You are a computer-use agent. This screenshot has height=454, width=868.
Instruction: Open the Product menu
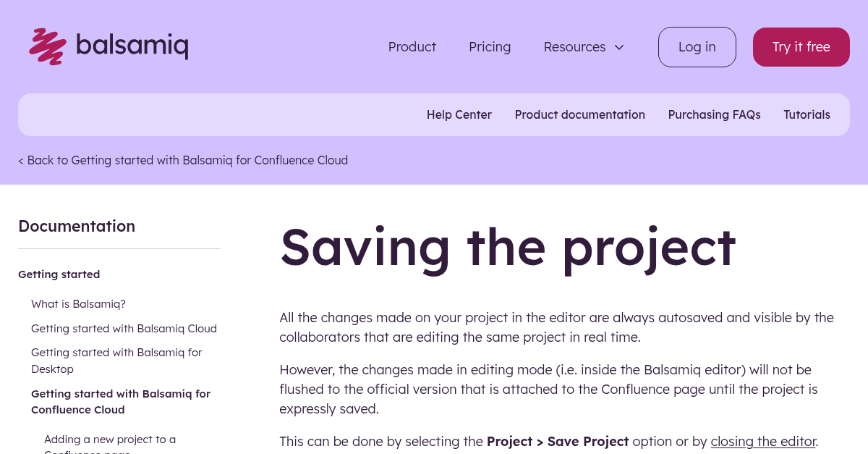tap(412, 46)
